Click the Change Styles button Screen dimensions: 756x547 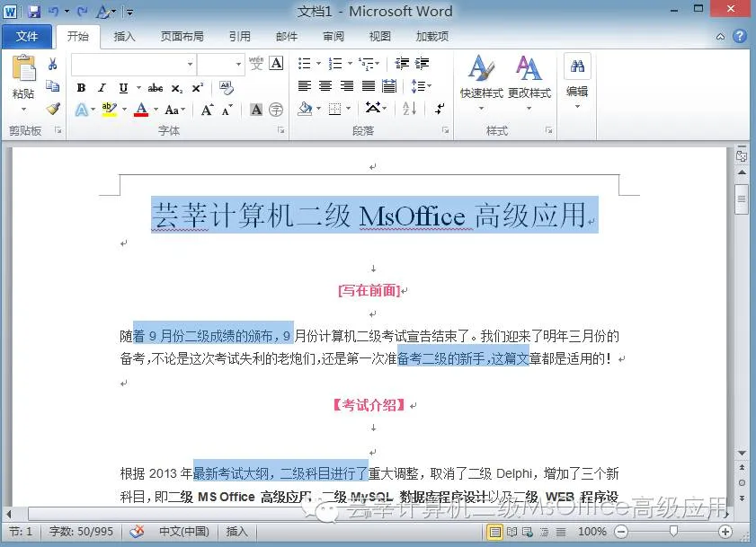[529, 82]
